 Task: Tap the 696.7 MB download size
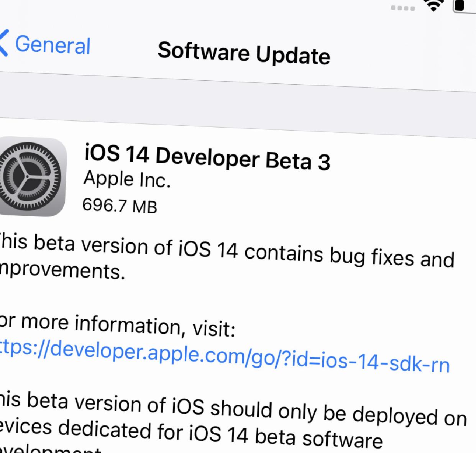click(120, 206)
